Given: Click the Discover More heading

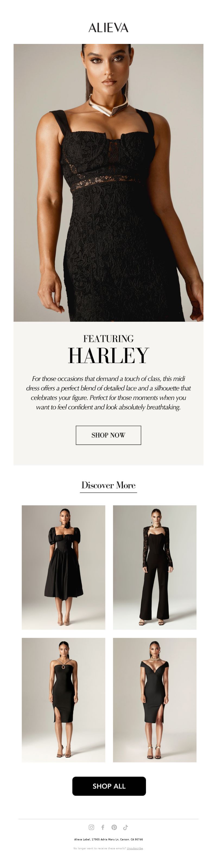Looking at the screenshot, I should 108,485.
